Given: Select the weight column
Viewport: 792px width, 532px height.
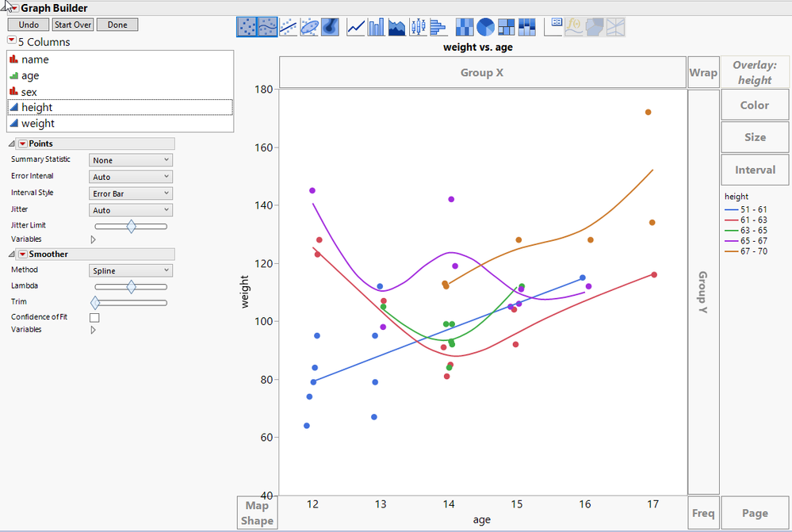Looking at the screenshot, I should [121, 123].
